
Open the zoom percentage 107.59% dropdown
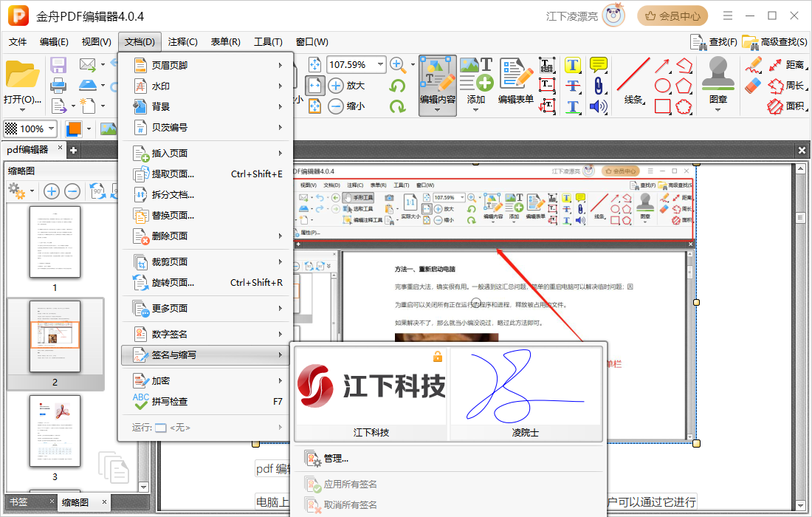point(381,65)
